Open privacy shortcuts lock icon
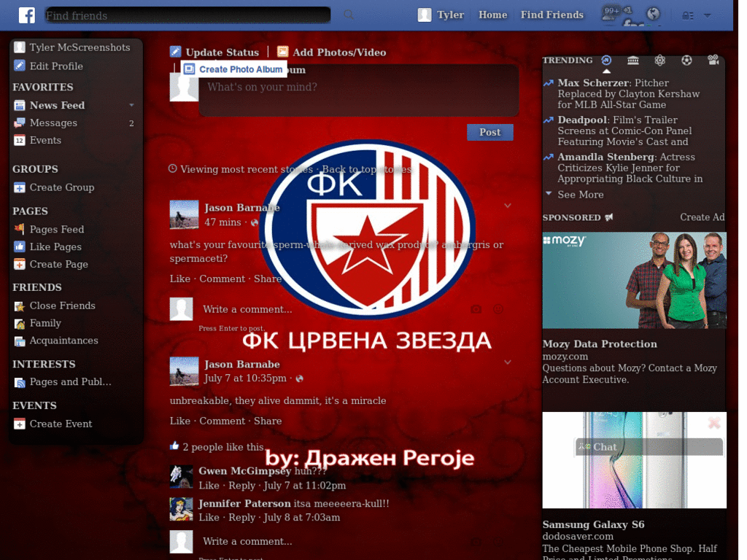This screenshot has height=560, width=747. pos(687,16)
